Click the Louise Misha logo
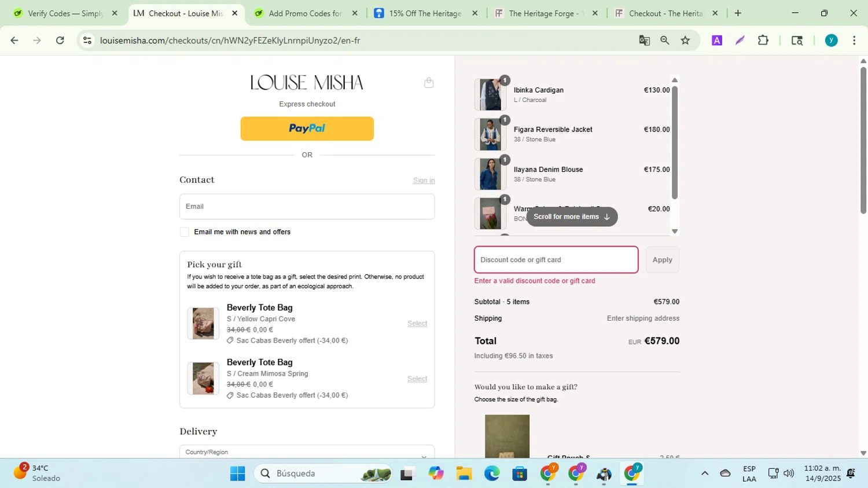868x488 pixels. pyautogui.click(x=307, y=83)
